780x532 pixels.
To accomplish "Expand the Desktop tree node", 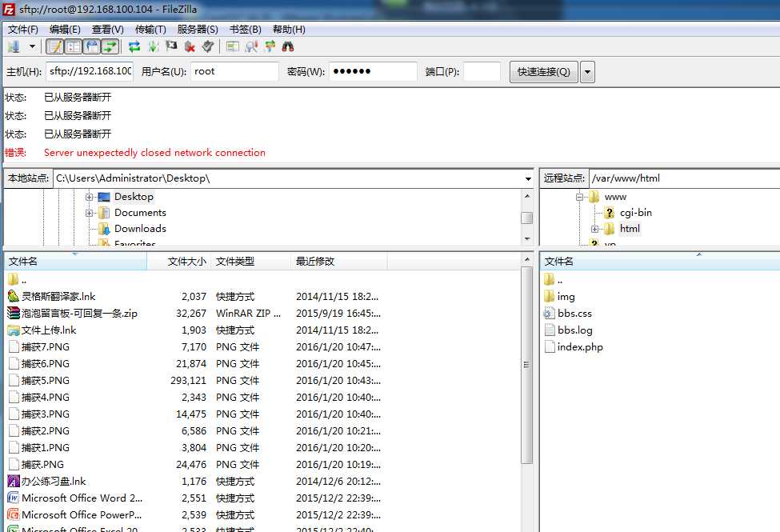I will pyautogui.click(x=89, y=197).
